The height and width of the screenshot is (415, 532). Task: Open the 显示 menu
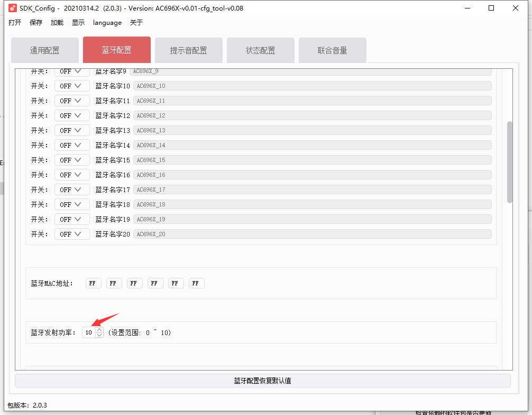[78, 22]
